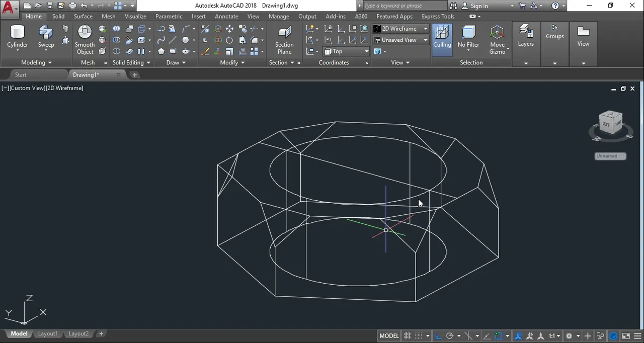Screen dimensions: 644x343
Task: Select the Circle draw tool
Action: [186, 40]
